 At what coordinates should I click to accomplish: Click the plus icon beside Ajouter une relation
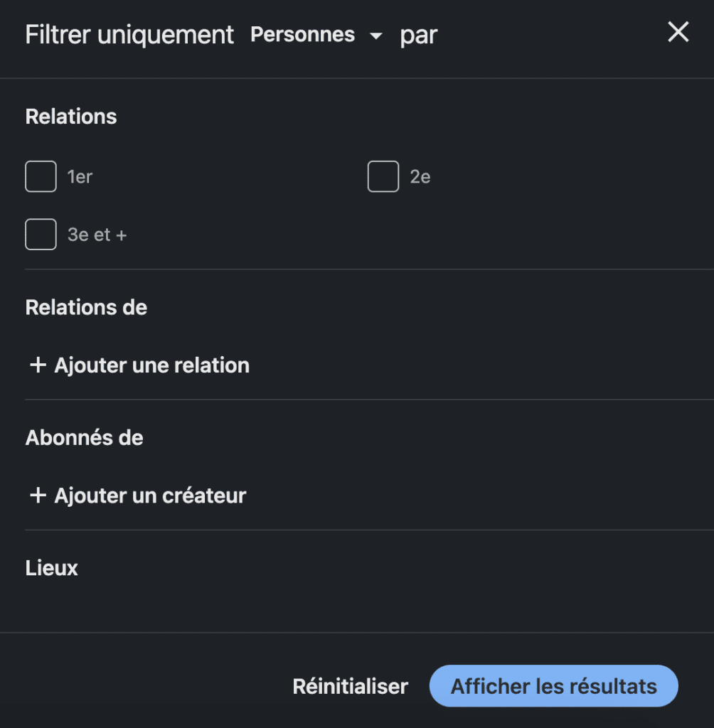pos(38,365)
